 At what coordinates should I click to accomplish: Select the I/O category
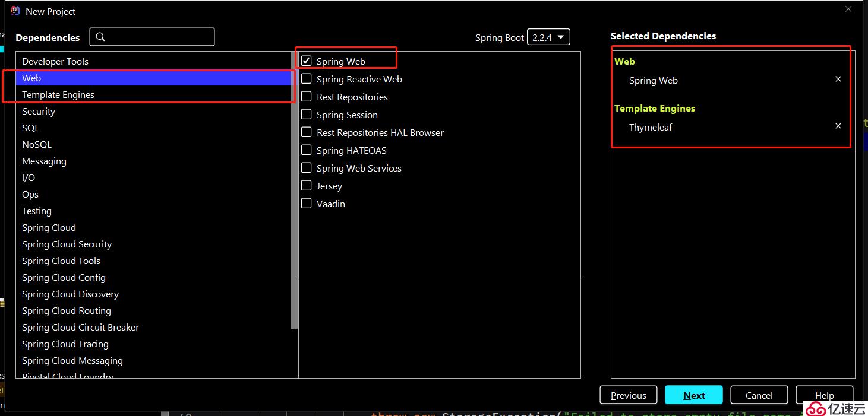154,177
